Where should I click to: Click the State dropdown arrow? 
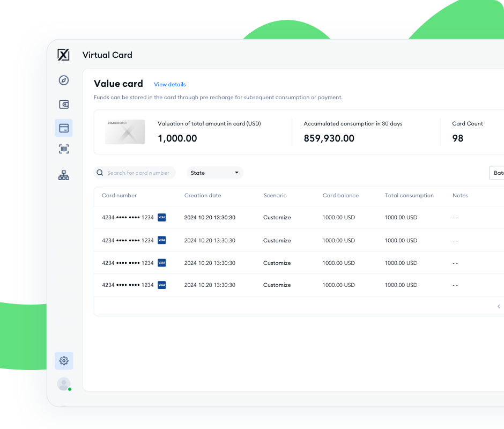(x=236, y=173)
